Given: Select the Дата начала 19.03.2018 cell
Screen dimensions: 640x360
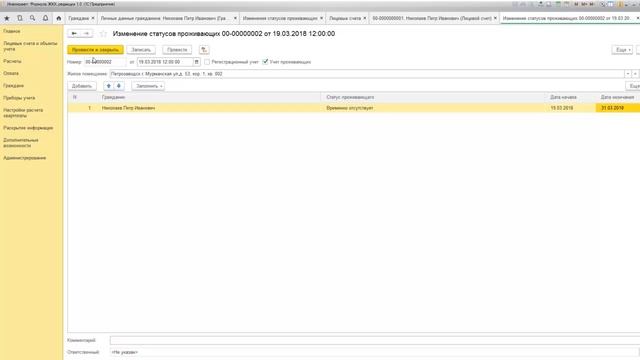Looking at the screenshot, I should coord(571,108).
